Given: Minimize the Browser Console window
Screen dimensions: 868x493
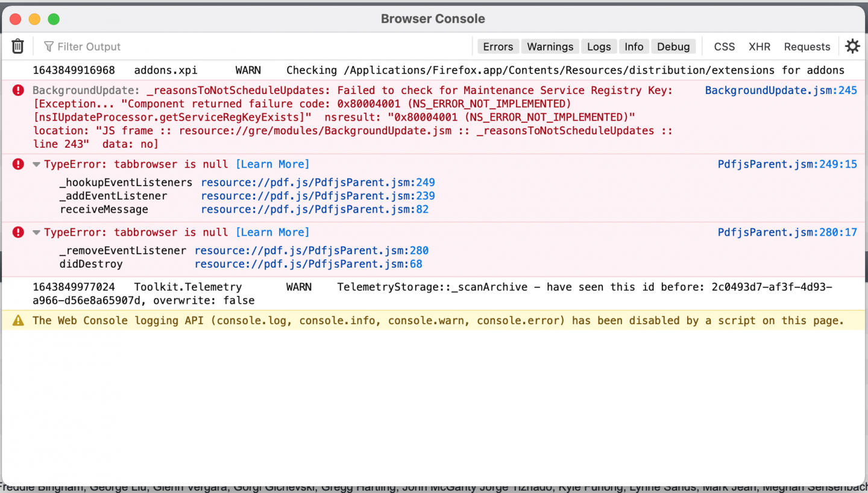Looking at the screenshot, I should [x=34, y=19].
